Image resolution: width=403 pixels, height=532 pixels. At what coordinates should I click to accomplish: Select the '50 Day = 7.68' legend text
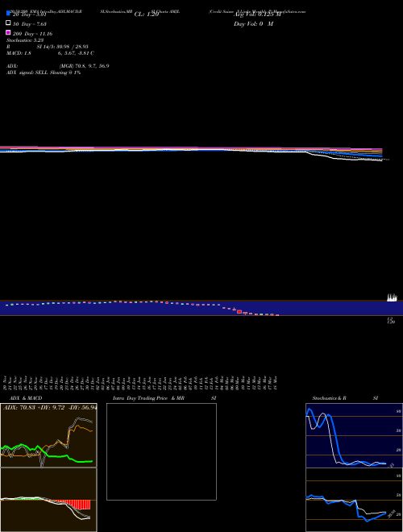pos(30,24)
